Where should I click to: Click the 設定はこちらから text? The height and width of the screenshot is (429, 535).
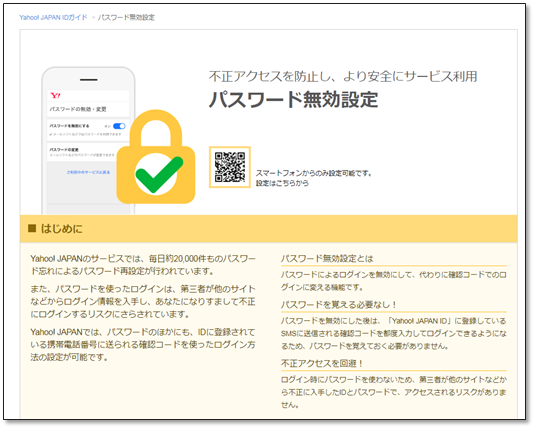click(x=282, y=183)
